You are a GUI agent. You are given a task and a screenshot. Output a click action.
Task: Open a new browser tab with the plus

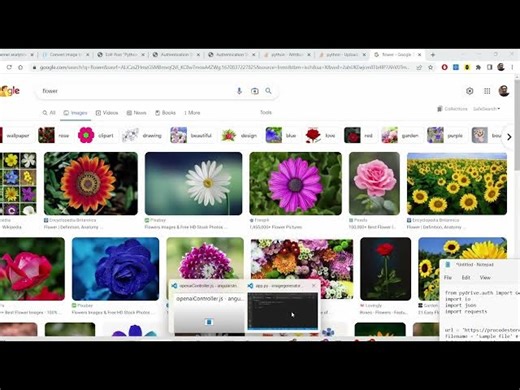(x=433, y=55)
